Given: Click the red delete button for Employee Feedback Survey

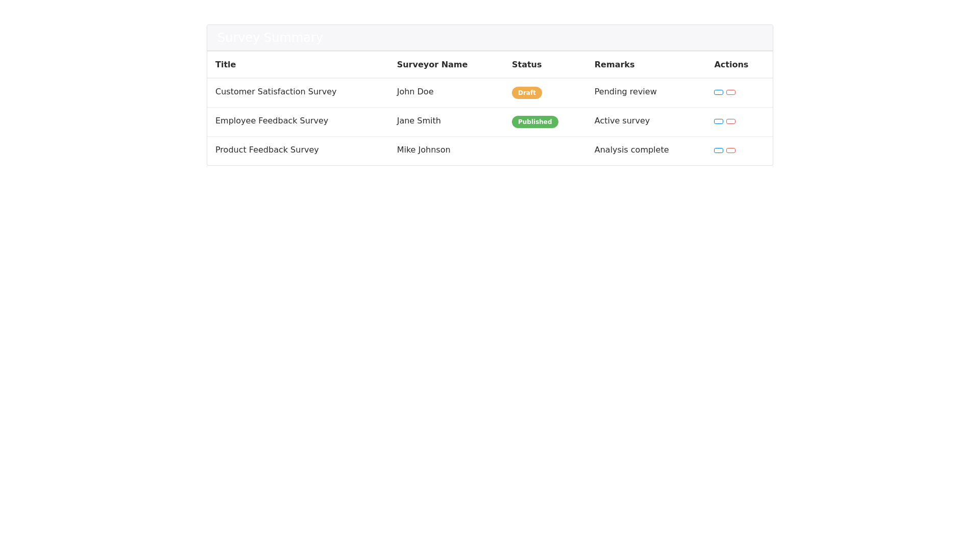Looking at the screenshot, I should 731,121.
